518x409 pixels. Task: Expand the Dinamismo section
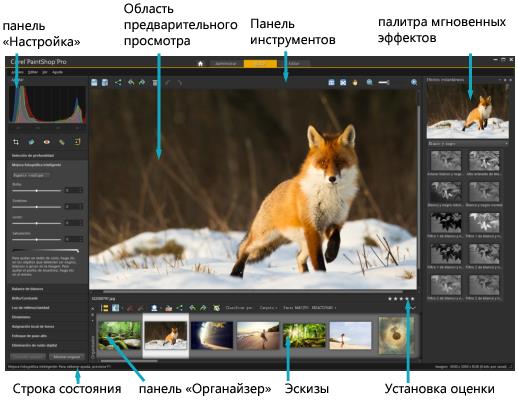(47, 317)
